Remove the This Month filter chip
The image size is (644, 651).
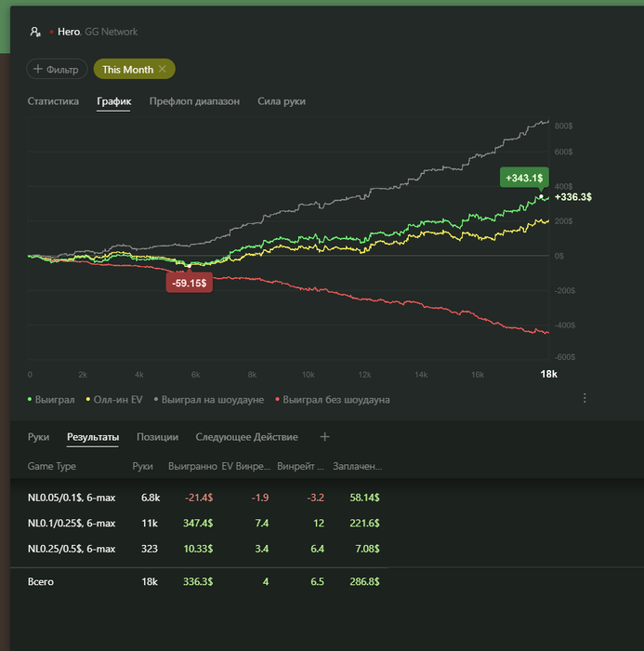163,69
